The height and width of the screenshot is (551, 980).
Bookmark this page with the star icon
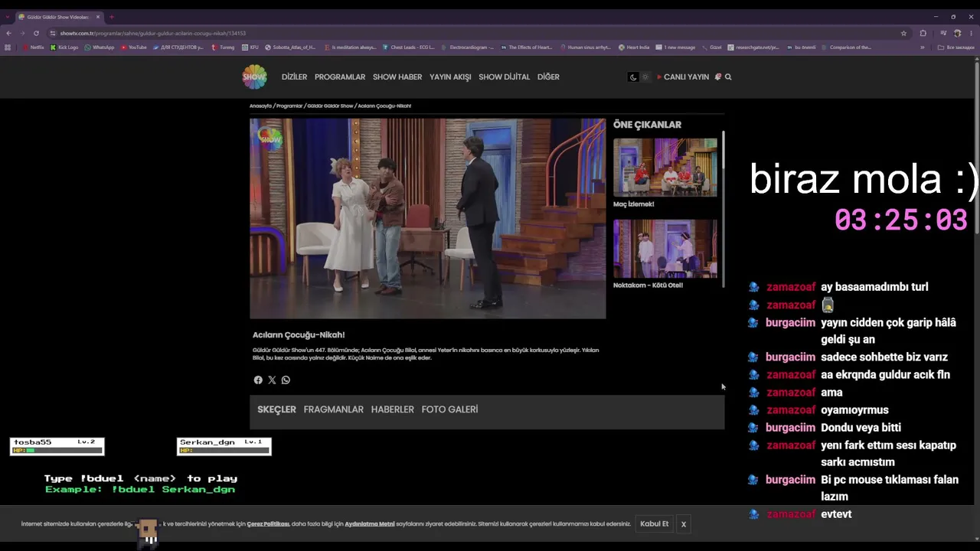click(903, 33)
